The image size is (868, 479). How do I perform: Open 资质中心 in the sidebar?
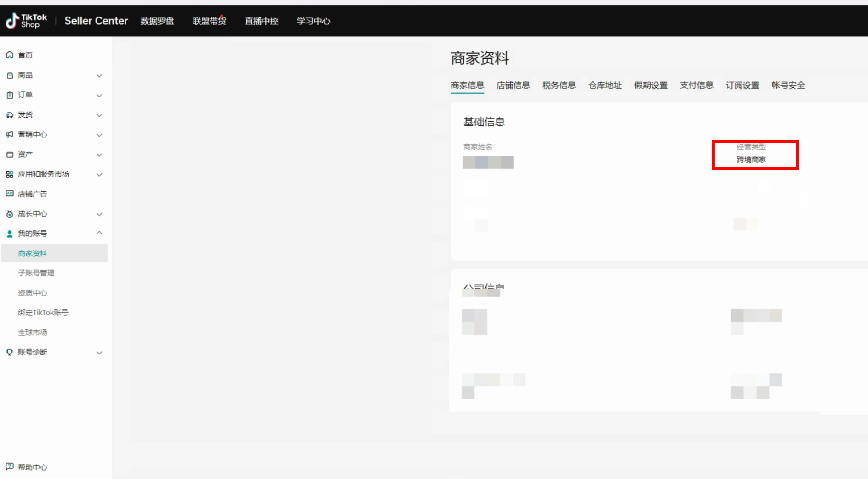coord(33,293)
